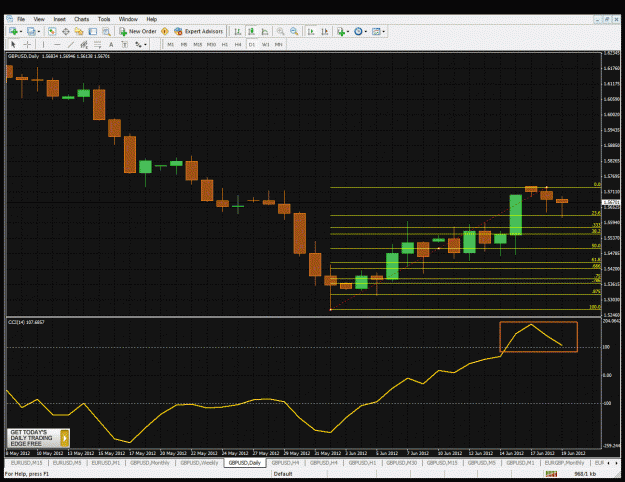Screen dimensions: 625x482
Task: Launch MetaEditor via yellow diamond icon
Action: point(165,31)
